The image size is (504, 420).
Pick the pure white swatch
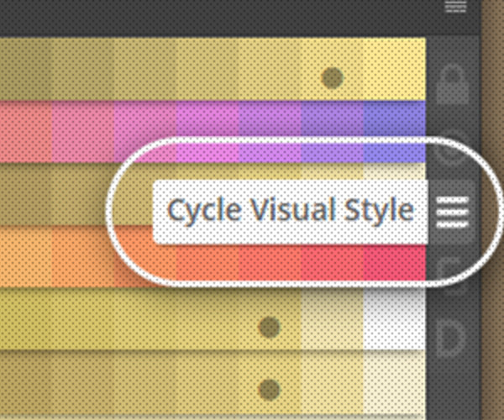pos(395,318)
